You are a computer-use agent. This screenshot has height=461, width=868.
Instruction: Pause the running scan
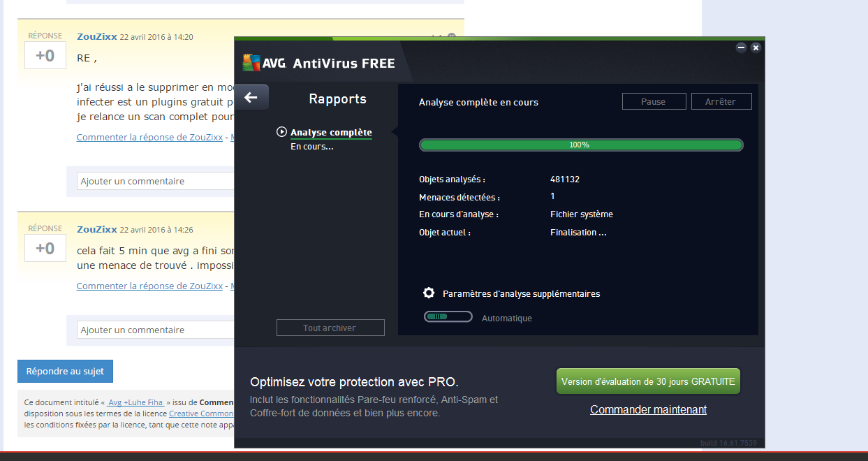tap(654, 101)
